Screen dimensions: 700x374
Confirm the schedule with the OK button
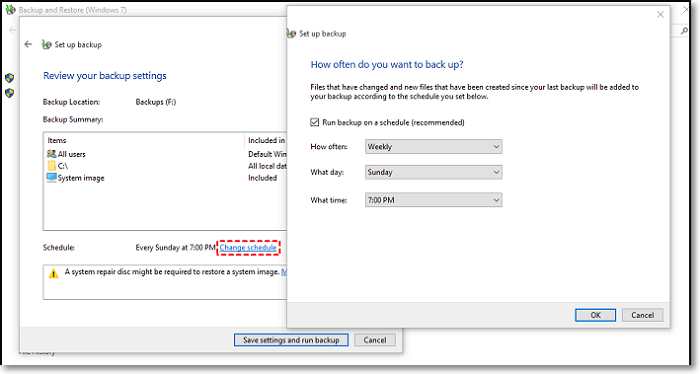tap(596, 315)
